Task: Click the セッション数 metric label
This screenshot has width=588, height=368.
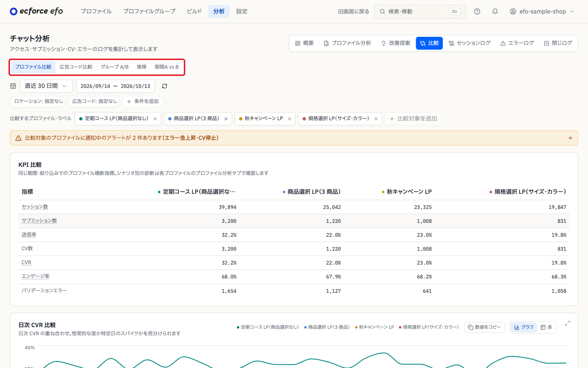Action: [x=35, y=207]
